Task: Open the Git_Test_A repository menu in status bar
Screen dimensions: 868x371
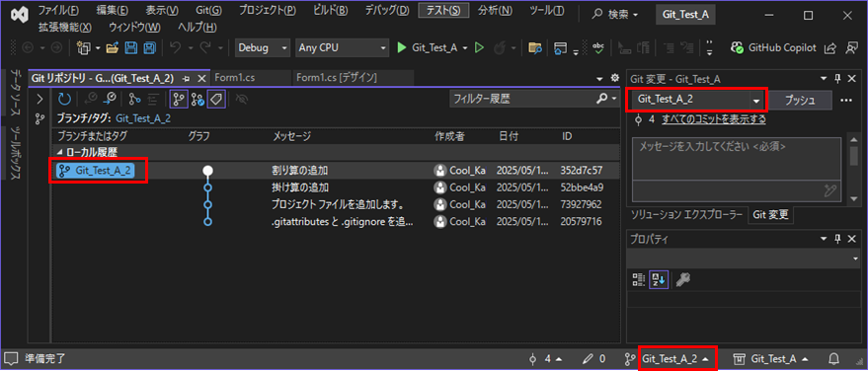Action: [771, 359]
